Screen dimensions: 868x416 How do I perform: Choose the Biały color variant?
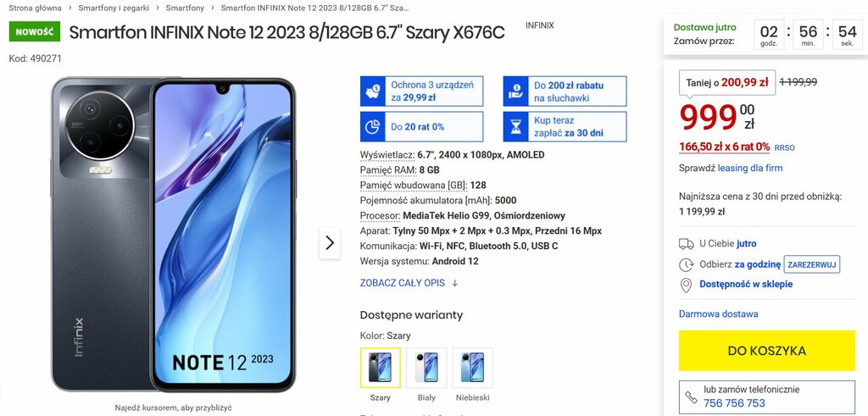tap(426, 368)
